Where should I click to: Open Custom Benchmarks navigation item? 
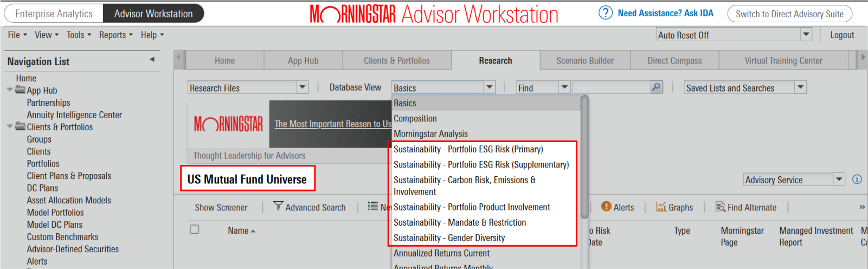coord(62,236)
